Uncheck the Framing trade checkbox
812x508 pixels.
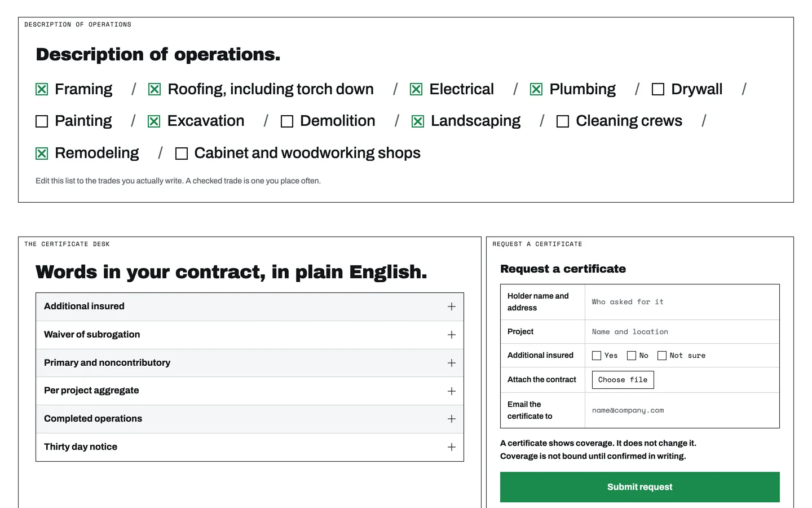pyautogui.click(x=42, y=89)
